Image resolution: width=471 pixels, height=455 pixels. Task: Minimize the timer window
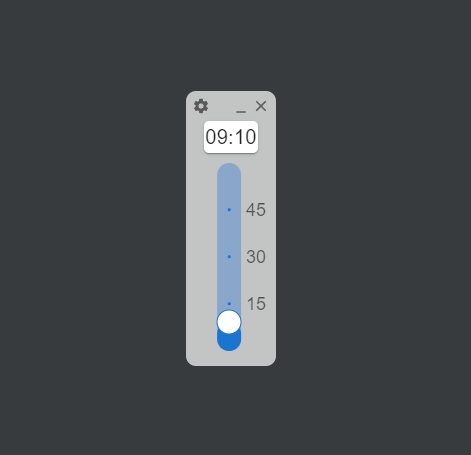[241, 111]
